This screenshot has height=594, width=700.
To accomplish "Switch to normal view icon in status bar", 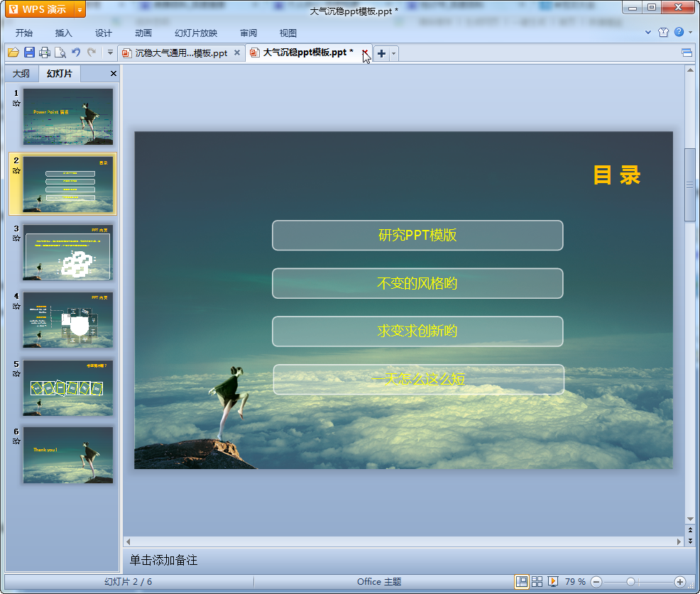I will pos(521,581).
